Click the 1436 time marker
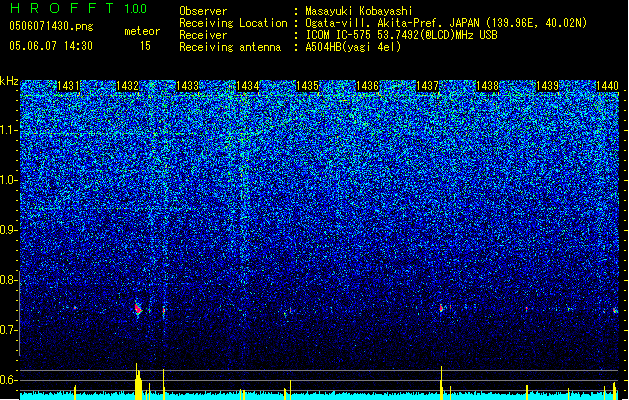 367,86
